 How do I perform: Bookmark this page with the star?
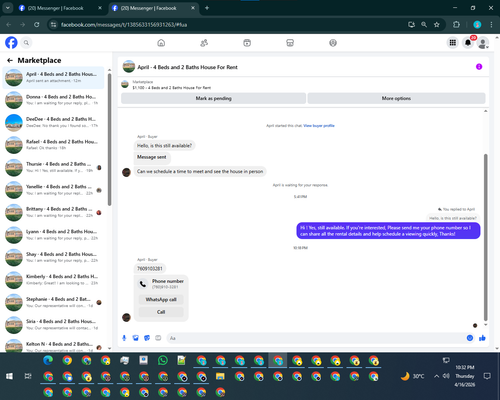click(x=437, y=24)
